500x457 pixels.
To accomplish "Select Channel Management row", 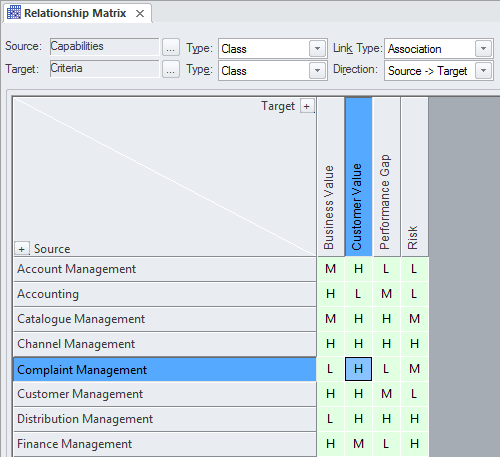I will coord(165,344).
